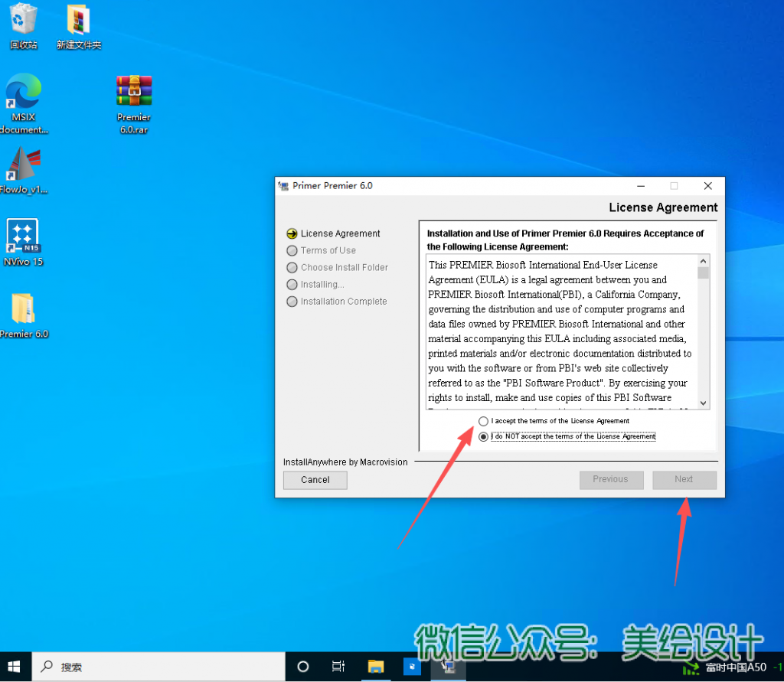Select the Premier 6.0.rar archive icon
The image size is (784, 682).
point(134,96)
